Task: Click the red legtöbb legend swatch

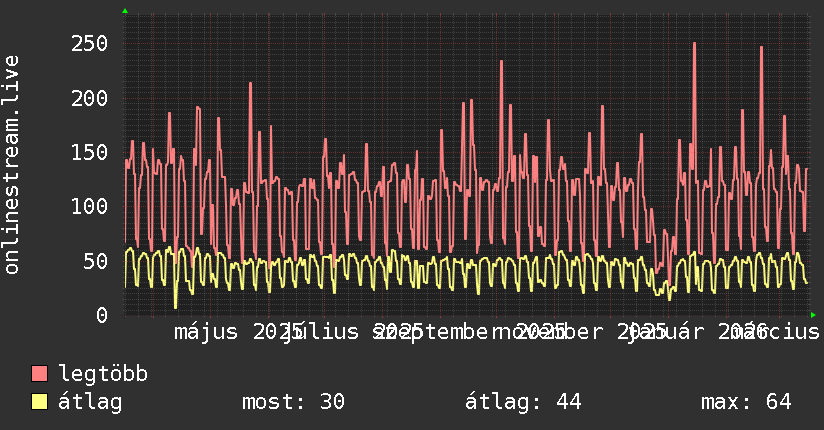Action: click(x=39, y=373)
